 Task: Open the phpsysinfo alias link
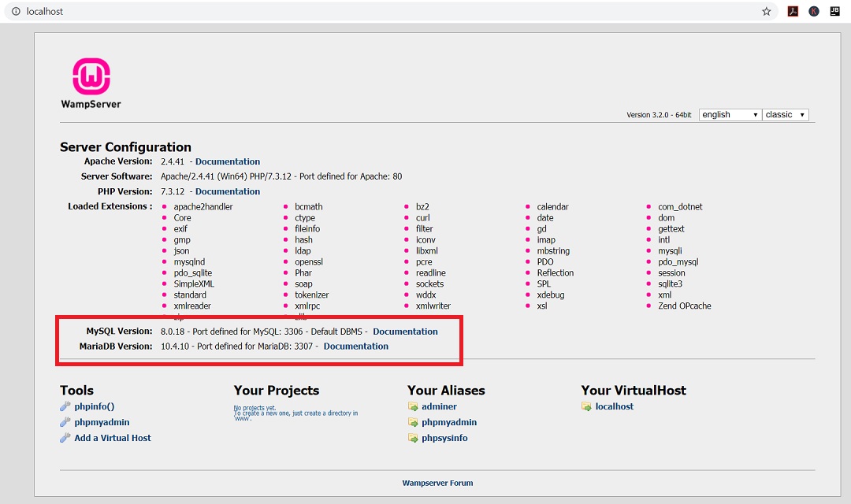pos(444,438)
